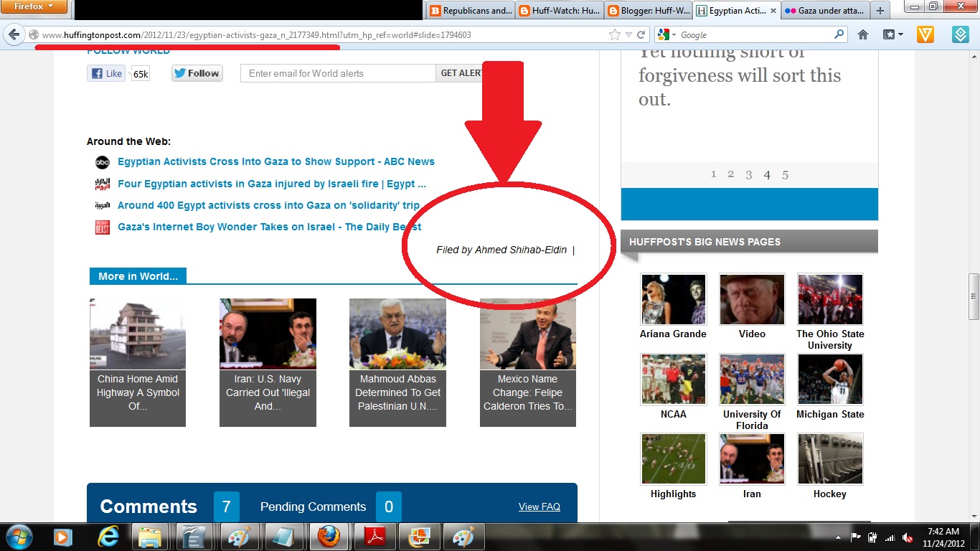The height and width of the screenshot is (551, 980).
Task: Click the Highlights page label
Action: click(x=674, y=494)
